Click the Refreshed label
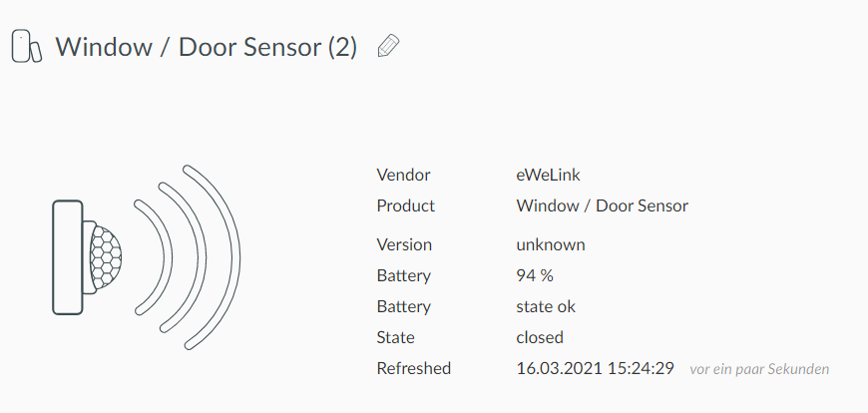Viewport: 868px width, 413px height. pyautogui.click(x=413, y=369)
